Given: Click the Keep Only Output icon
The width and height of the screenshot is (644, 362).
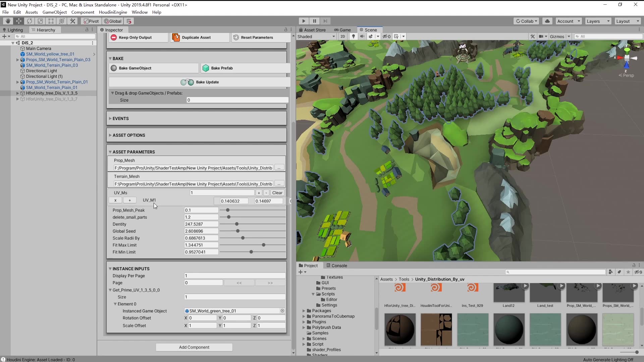Looking at the screenshot, I should [x=114, y=37].
